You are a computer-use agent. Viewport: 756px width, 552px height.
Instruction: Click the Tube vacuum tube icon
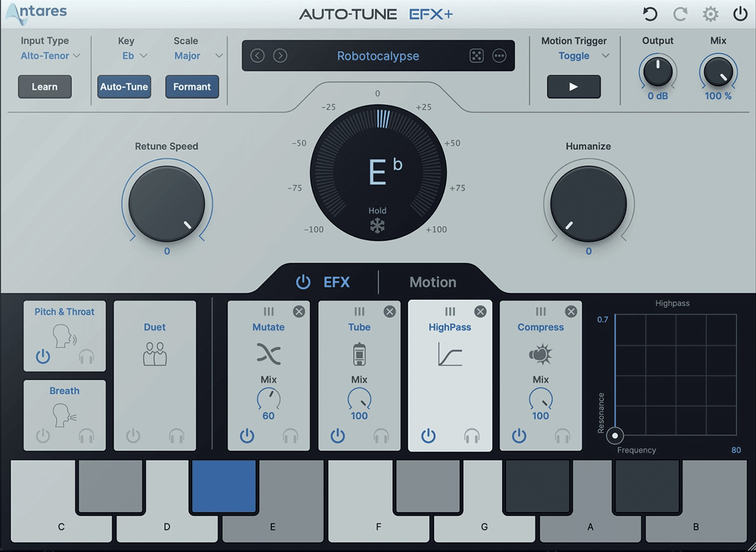[x=359, y=354]
